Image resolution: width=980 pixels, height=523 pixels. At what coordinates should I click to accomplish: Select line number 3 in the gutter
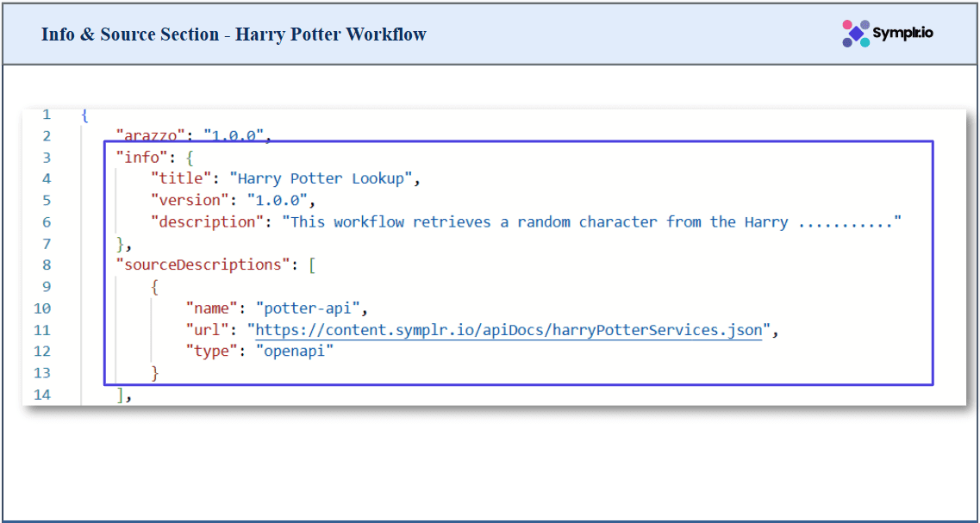tap(46, 157)
